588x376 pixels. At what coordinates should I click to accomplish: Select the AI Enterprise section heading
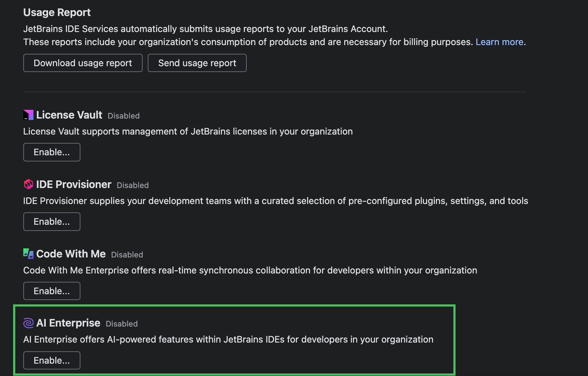[x=68, y=323]
